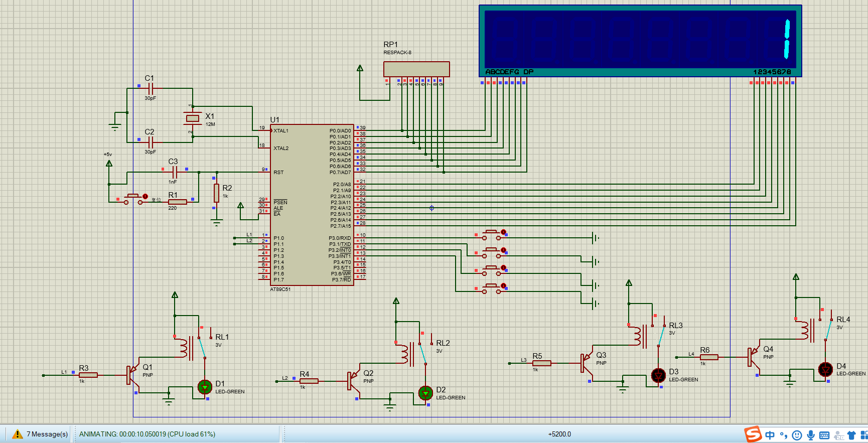Click the push button wired to P3.2/INT0
Viewport: 868px width, 443px height.
pos(491,271)
